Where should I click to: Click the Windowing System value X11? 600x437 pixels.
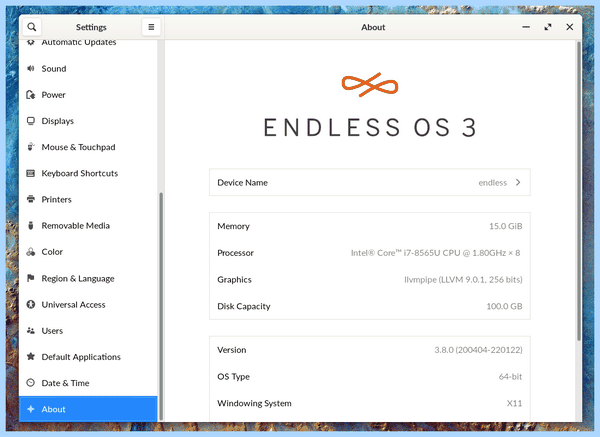pos(514,403)
